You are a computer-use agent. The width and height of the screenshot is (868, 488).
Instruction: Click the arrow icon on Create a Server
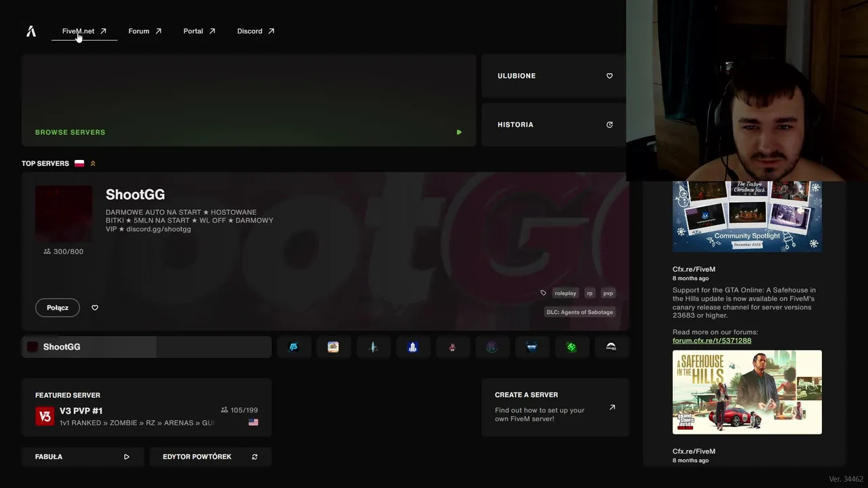point(612,407)
